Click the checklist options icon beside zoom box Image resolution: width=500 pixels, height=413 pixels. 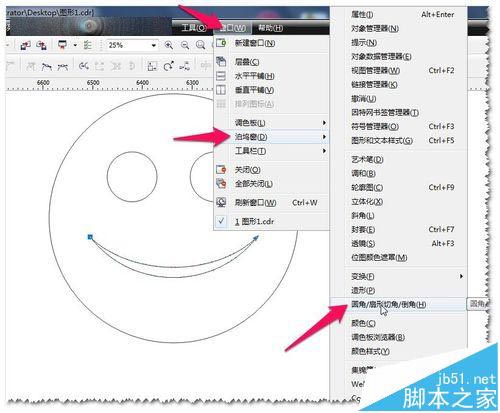coord(87,45)
